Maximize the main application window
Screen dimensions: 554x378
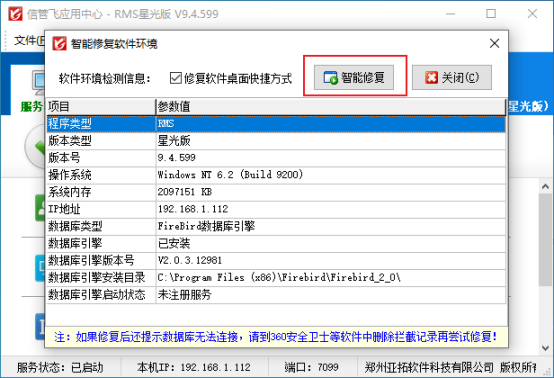pyautogui.click(x=491, y=14)
